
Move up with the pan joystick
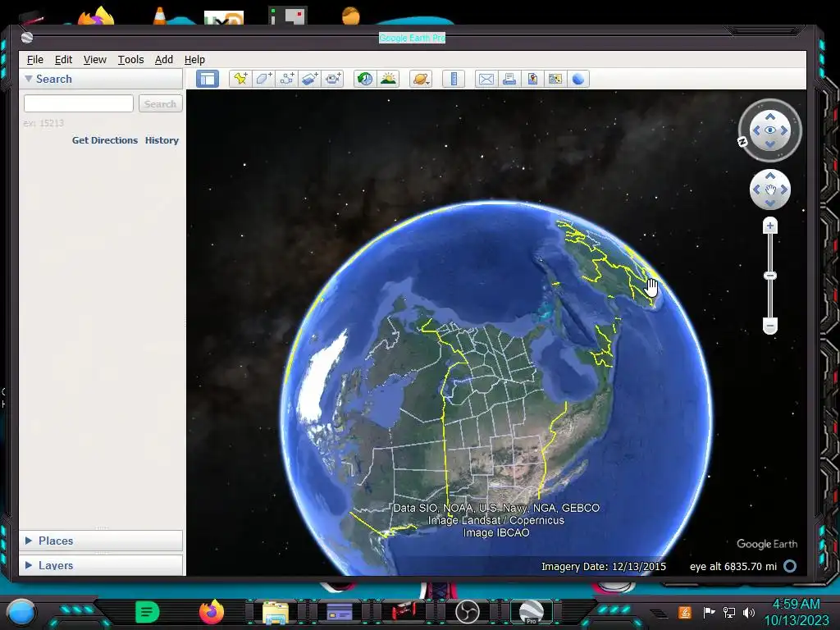click(769, 176)
